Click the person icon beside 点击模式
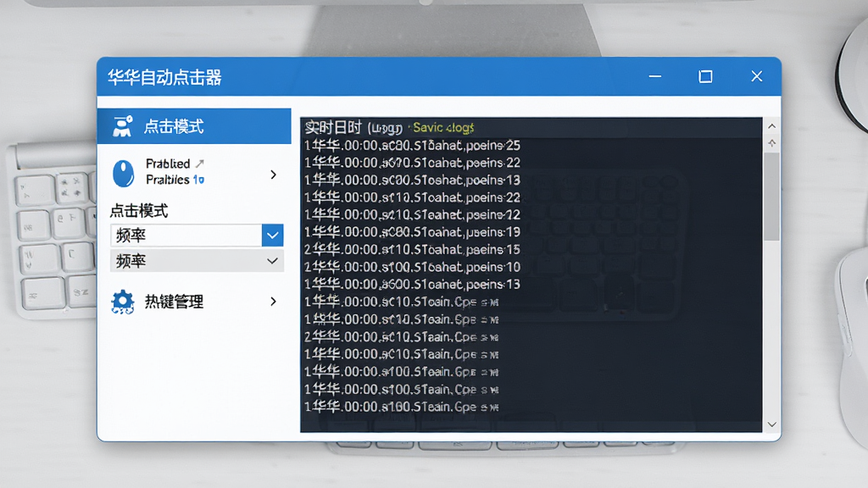The height and width of the screenshot is (488, 868). 122,126
